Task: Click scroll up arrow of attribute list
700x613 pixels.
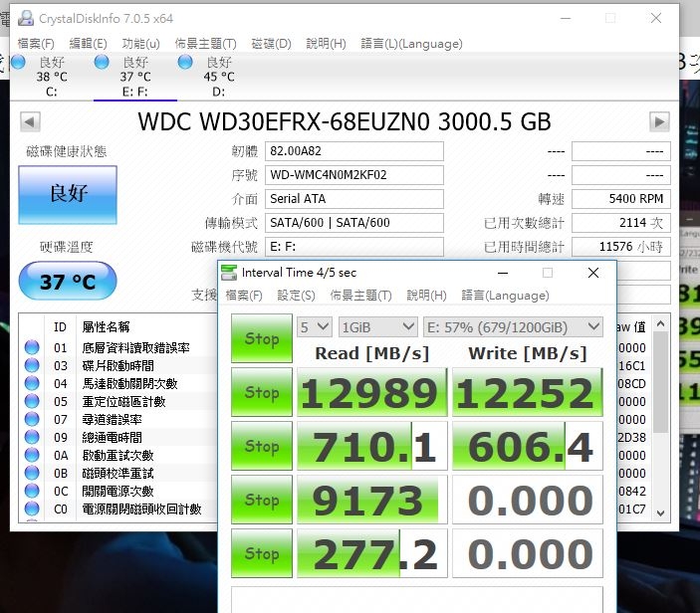Action: point(661,323)
